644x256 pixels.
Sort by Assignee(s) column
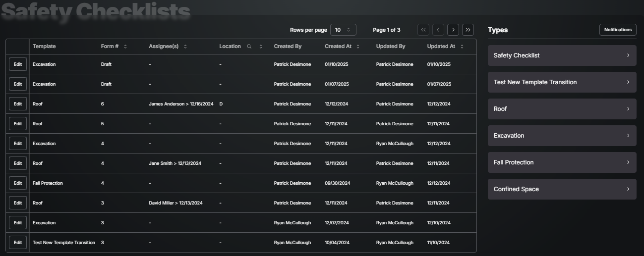coord(185,47)
